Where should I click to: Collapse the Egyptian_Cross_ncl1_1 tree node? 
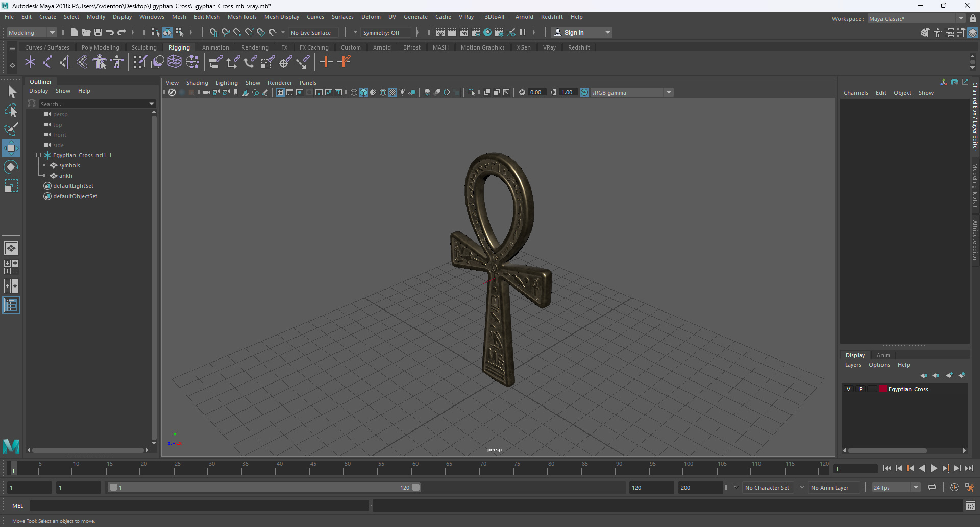(38, 155)
